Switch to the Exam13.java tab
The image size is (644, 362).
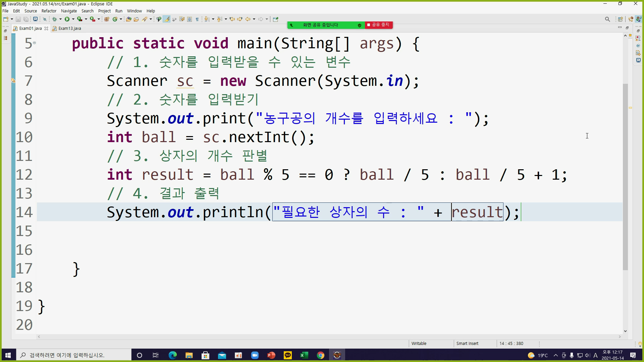point(69,28)
